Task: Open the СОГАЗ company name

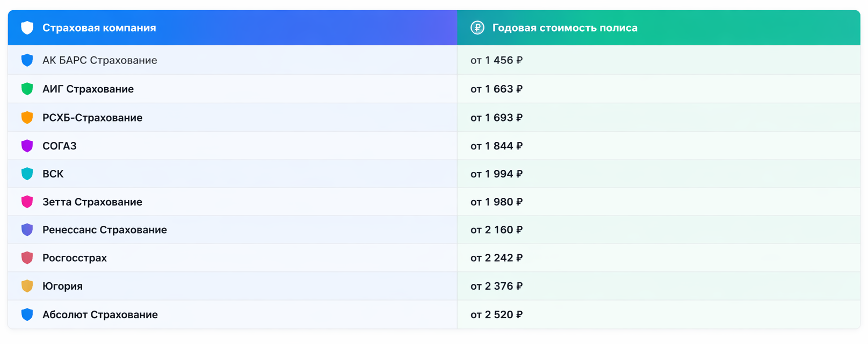Action: tap(60, 146)
